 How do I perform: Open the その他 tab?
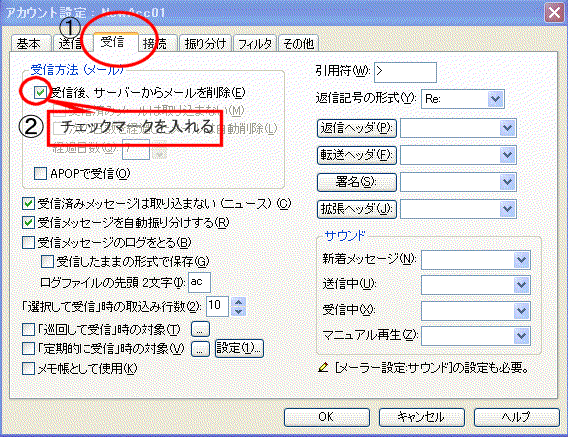click(x=298, y=43)
